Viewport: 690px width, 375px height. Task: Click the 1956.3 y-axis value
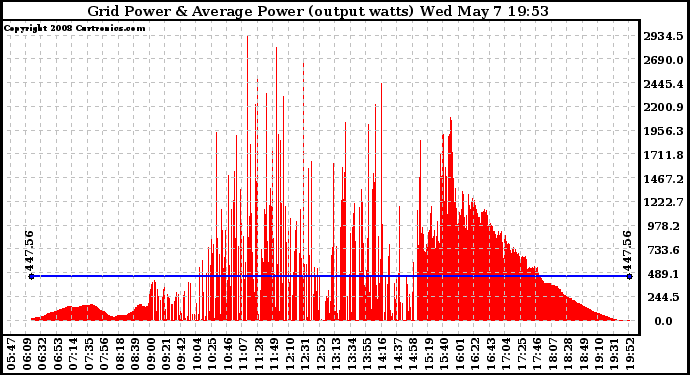pos(663,131)
